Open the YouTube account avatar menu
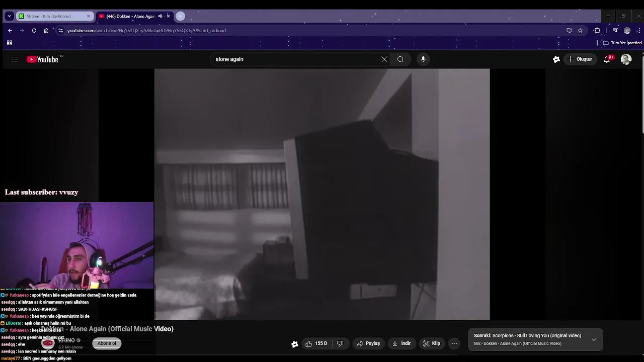This screenshot has width=644, height=362. tap(626, 59)
